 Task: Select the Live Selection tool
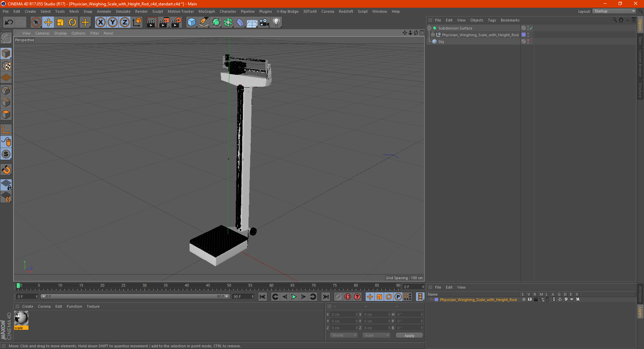pos(36,22)
